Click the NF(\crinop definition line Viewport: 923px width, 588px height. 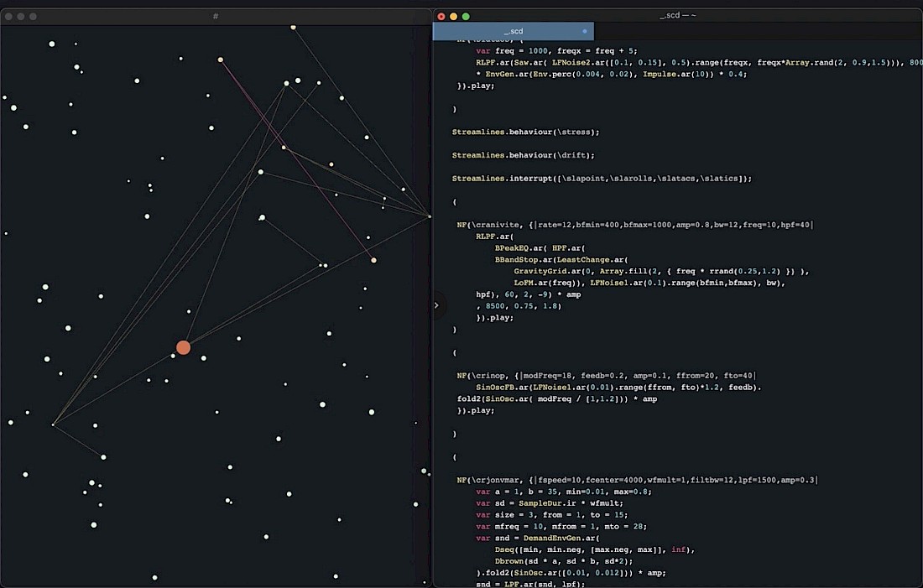(606, 376)
